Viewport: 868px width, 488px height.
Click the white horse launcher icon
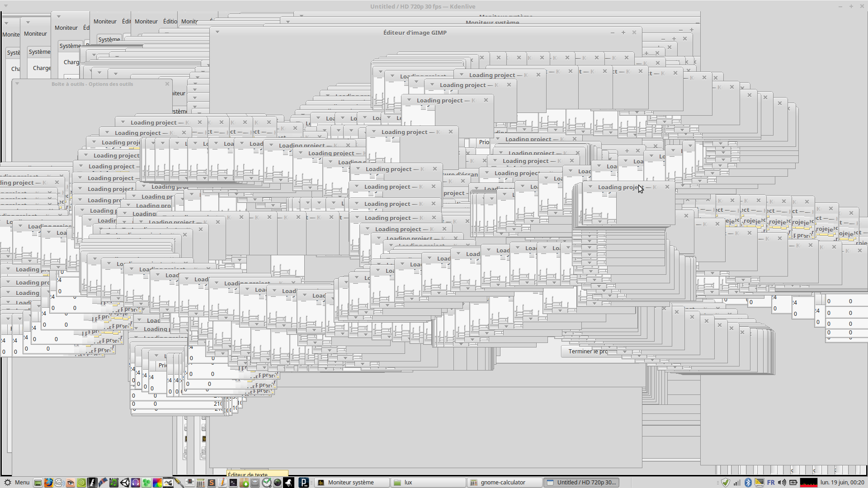[288, 483]
